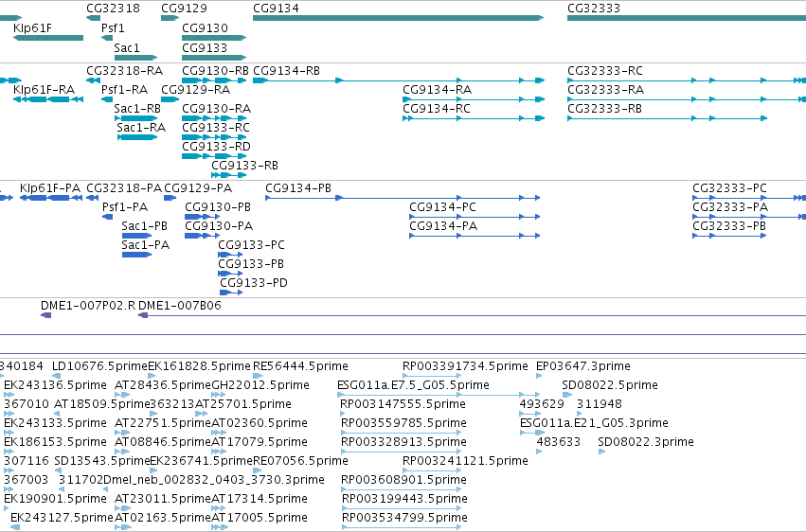806x532 pixels.
Task: Select the CG9130-RB transcript
Action: click(x=214, y=80)
